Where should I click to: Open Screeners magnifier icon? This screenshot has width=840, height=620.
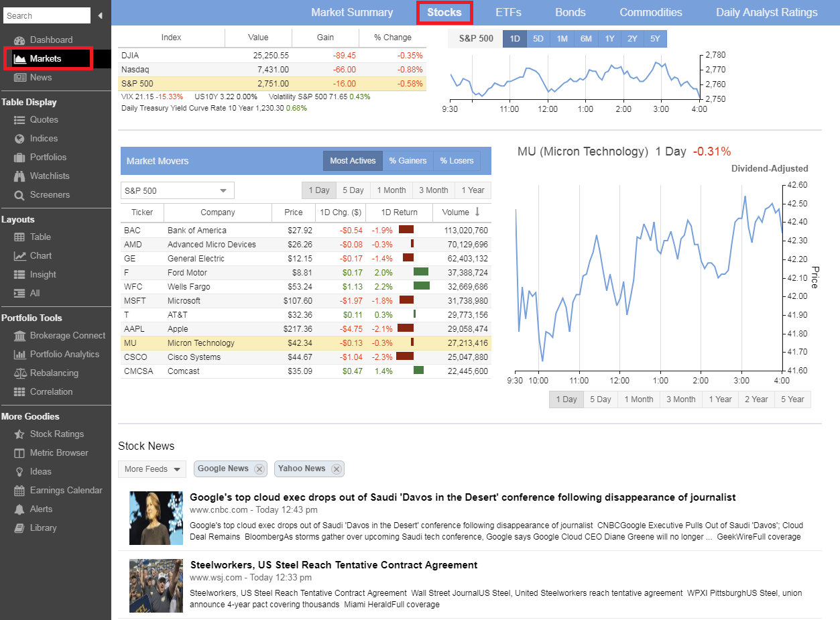(19, 195)
